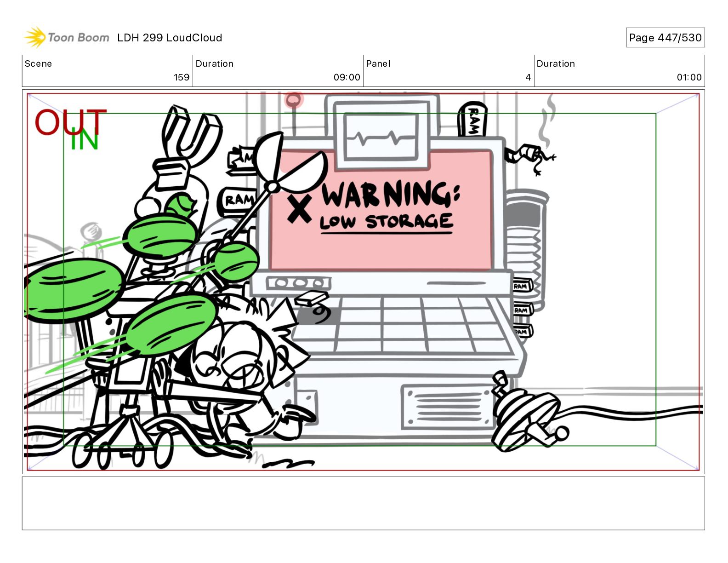Click the Toon Boom logo
The height and width of the screenshot is (563, 728).
tap(67, 37)
